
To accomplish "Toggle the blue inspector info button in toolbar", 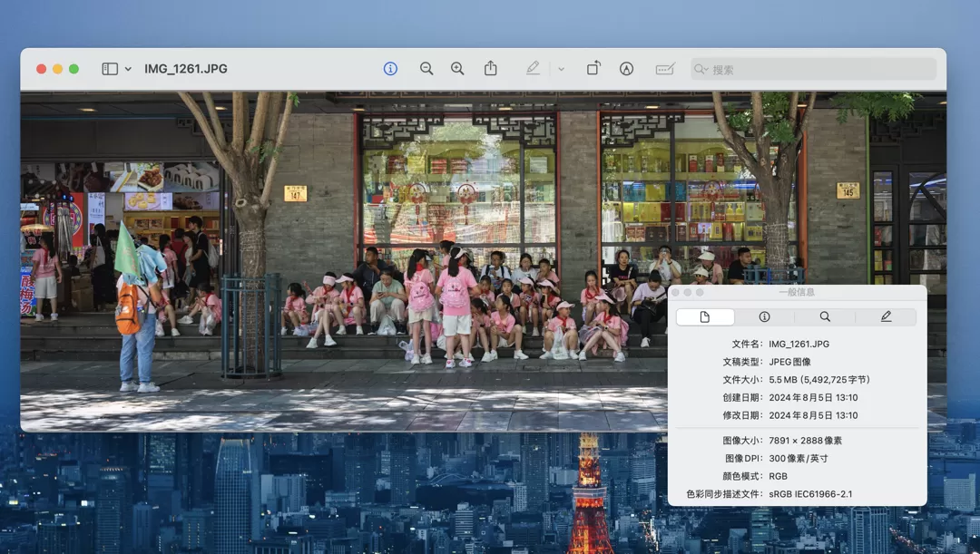I will (390, 69).
